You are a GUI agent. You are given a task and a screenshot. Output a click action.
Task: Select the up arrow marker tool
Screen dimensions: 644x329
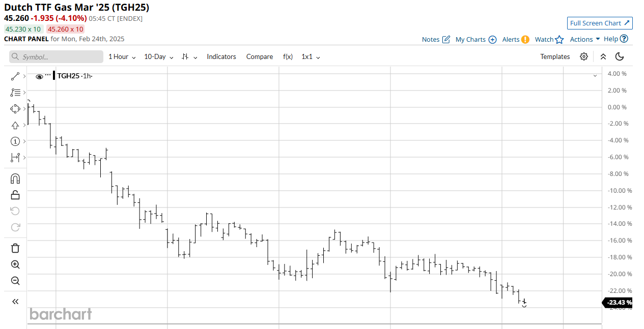point(15,125)
